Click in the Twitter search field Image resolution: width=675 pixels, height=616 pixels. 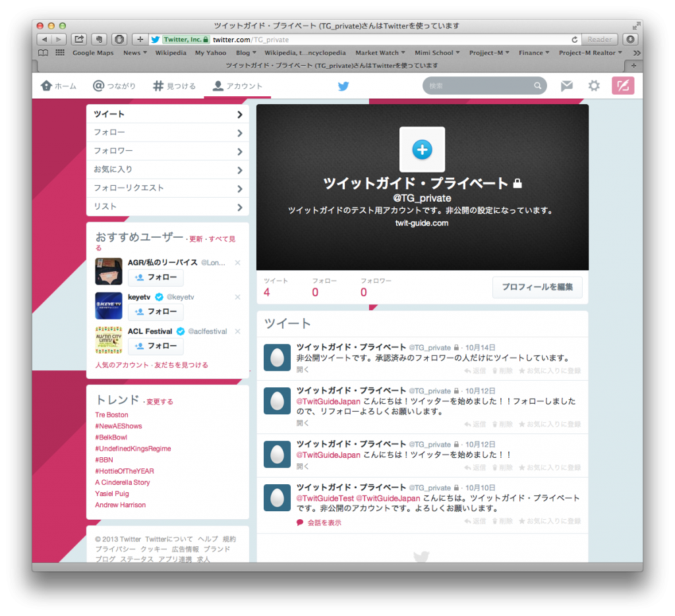484,86
